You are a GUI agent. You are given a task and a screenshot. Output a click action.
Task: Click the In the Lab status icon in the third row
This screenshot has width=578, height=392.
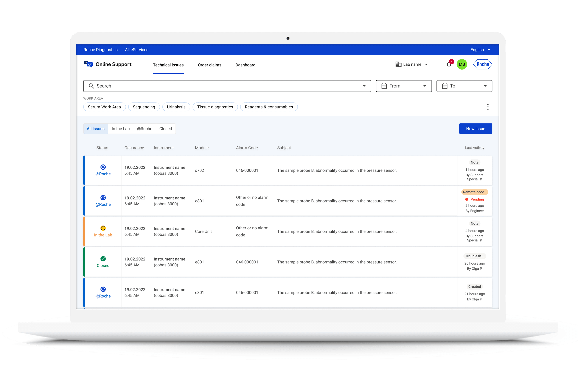103,228
